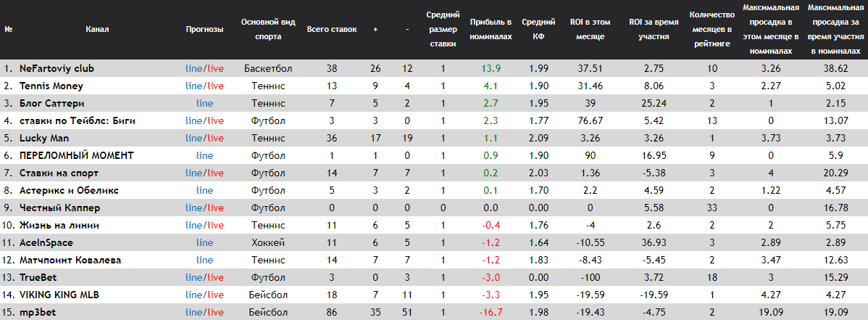
Task: Click the Средний КФ column header
Action: 538,30
